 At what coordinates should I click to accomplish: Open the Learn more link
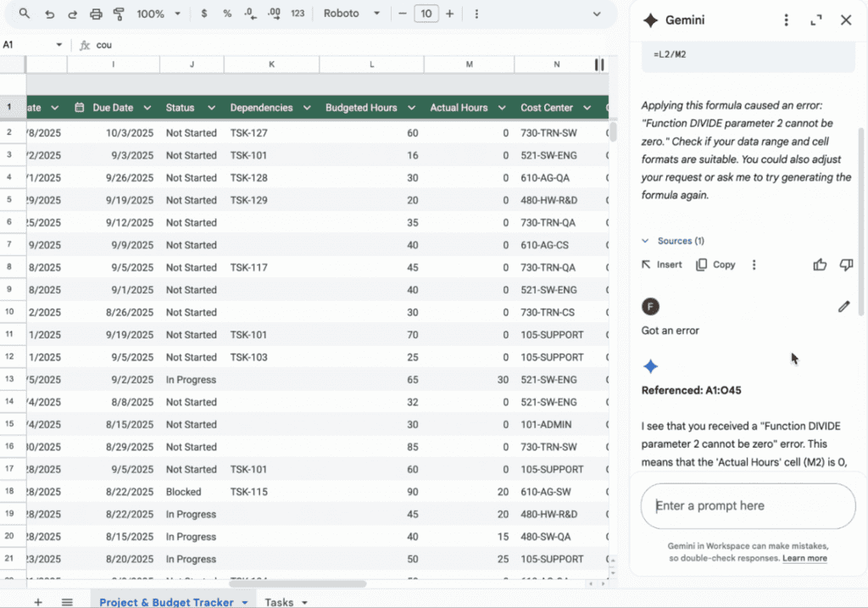click(x=804, y=558)
